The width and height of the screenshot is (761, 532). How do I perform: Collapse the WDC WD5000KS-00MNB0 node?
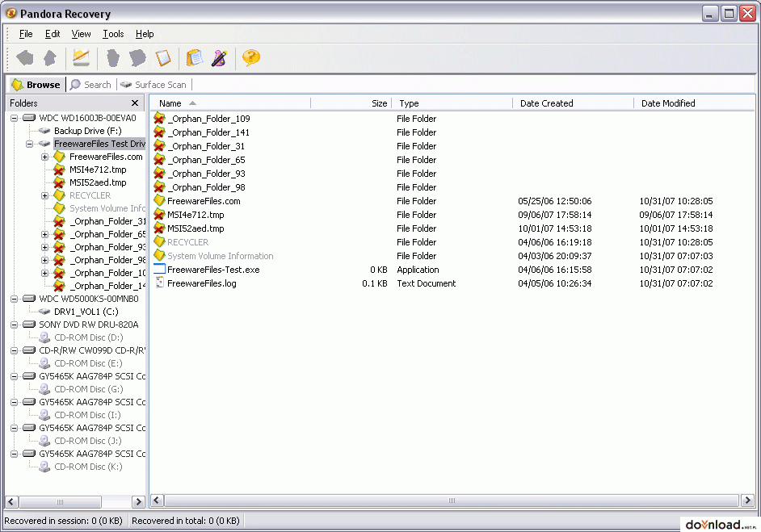[x=14, y=300]
